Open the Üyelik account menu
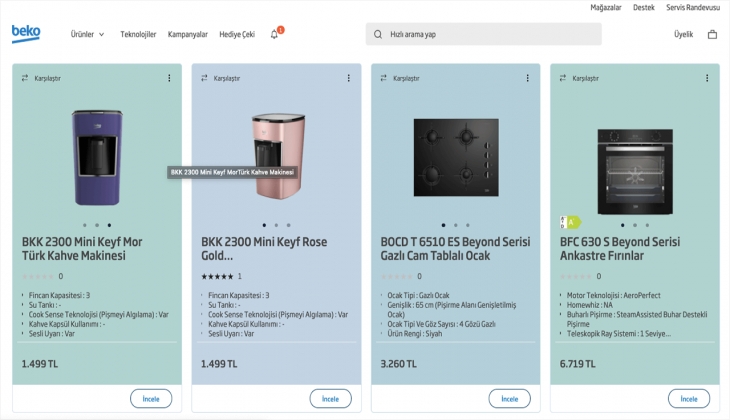730x420 pixels. pyautogui.click(x=683, y=34)
